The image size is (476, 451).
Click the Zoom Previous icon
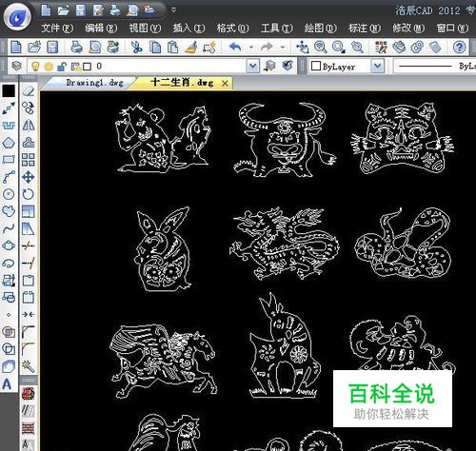point(357,48)
